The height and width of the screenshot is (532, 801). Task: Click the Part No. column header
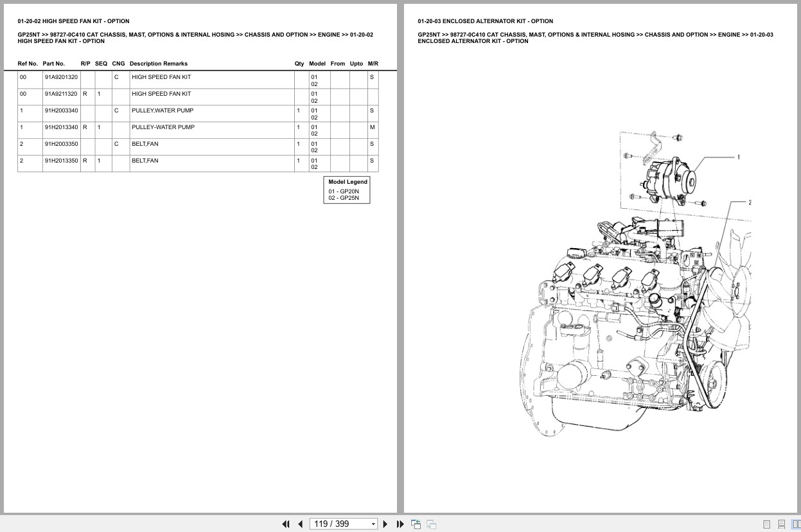[x=54, y=64]
